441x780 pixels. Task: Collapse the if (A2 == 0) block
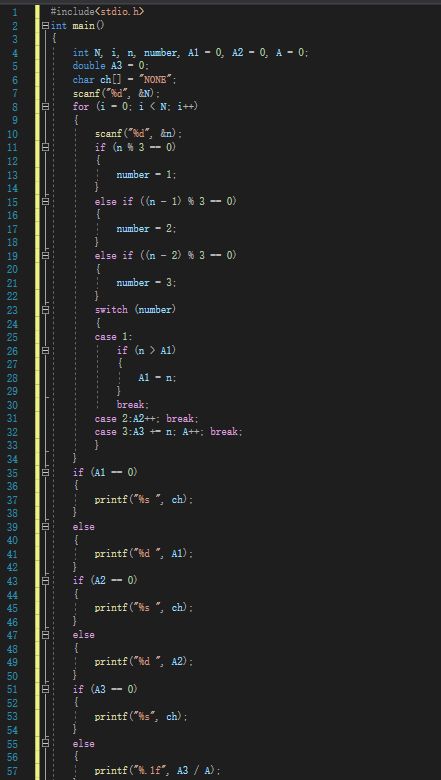click(46, 581)
